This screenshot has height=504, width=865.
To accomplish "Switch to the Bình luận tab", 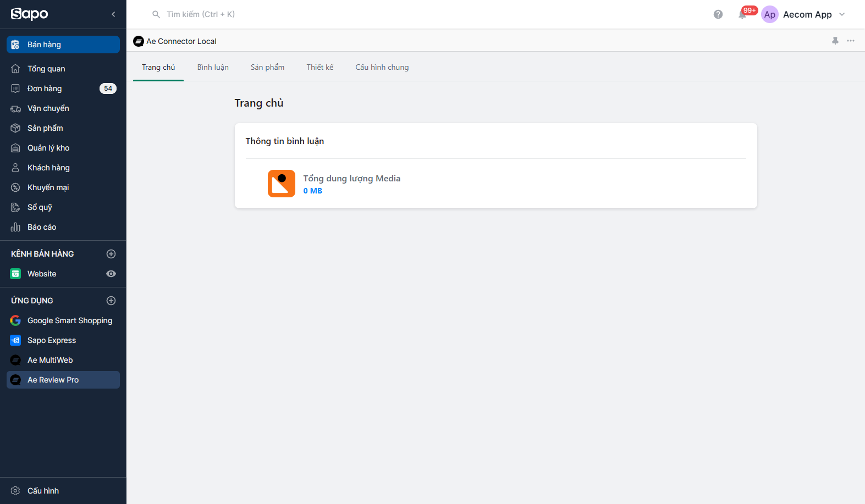I will coord(213,67).
